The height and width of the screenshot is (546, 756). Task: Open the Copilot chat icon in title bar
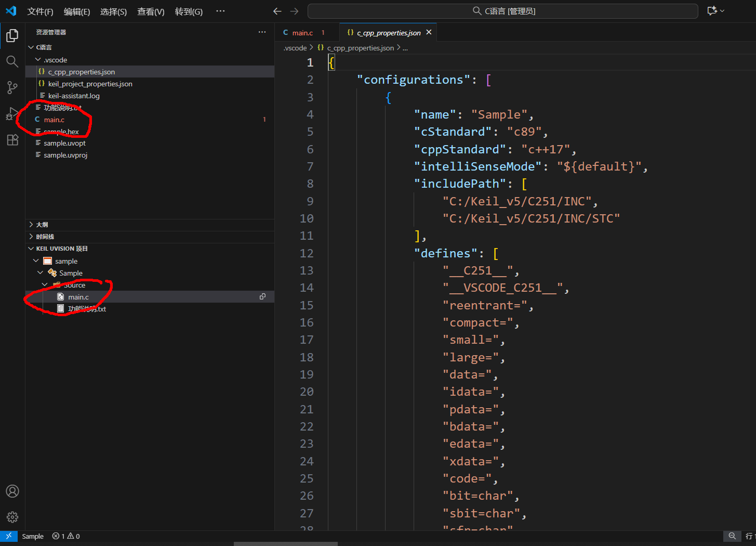[712, 11]
